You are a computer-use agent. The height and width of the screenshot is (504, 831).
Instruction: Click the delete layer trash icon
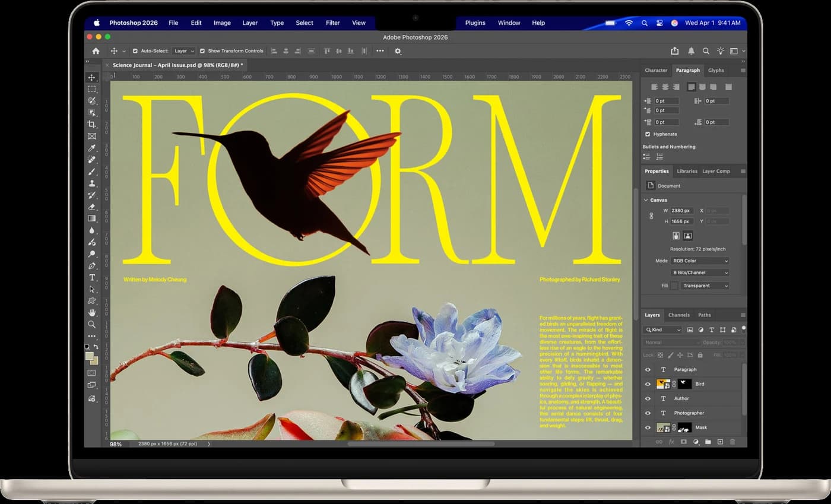(x=732, y=442)
